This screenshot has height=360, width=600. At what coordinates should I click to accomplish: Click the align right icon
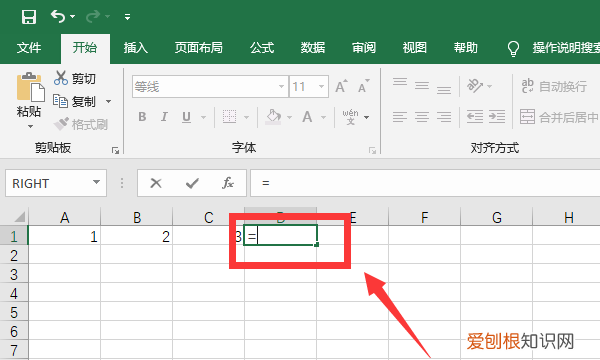[x=444, y=117]
